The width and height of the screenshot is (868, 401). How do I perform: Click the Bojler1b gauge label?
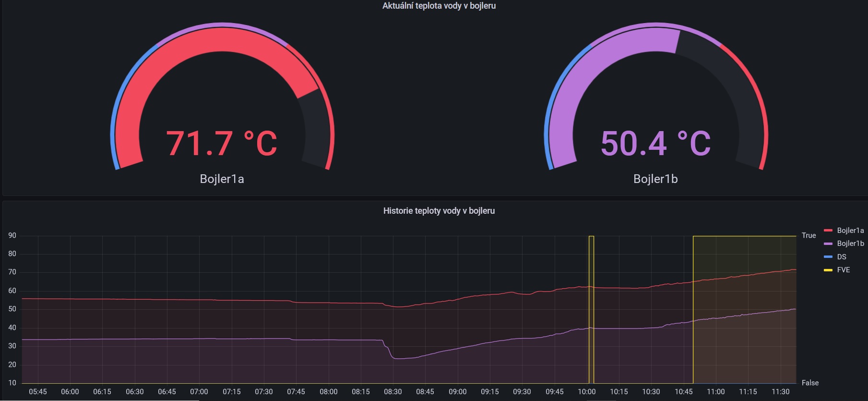pos(655,179)
